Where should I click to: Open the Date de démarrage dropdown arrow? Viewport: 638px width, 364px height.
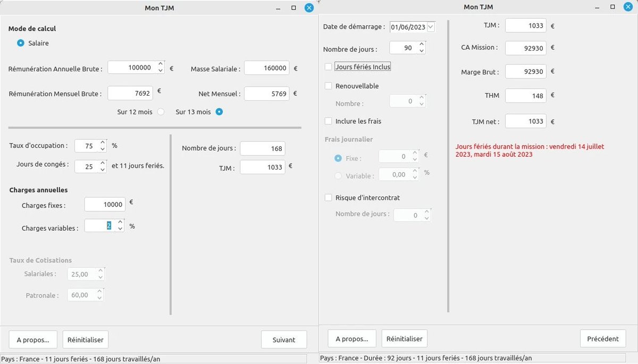(431, 27)
